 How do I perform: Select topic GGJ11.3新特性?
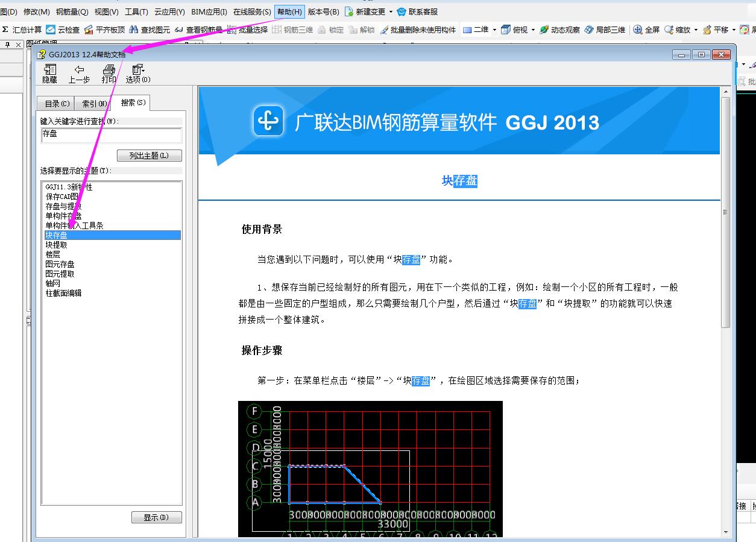69,187
